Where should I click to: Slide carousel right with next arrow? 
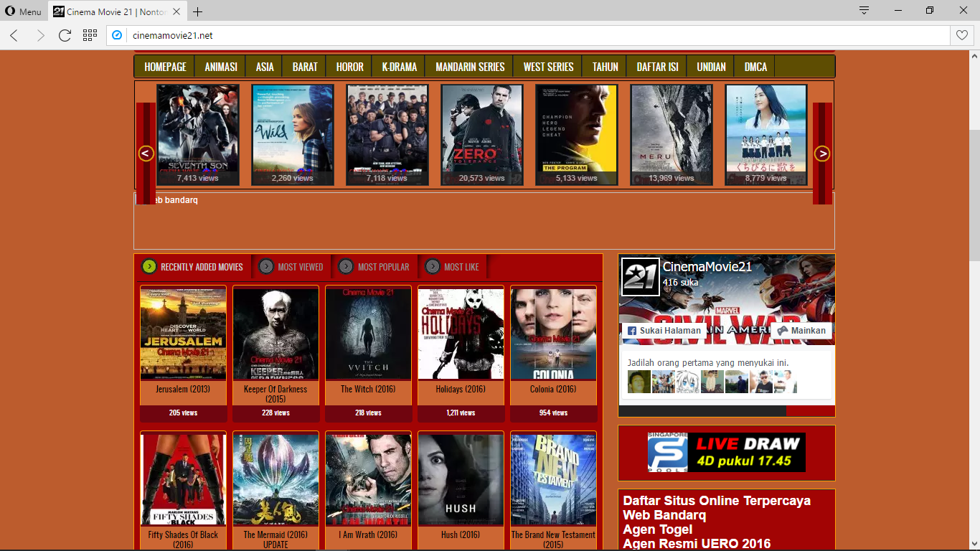pos(822,154)
